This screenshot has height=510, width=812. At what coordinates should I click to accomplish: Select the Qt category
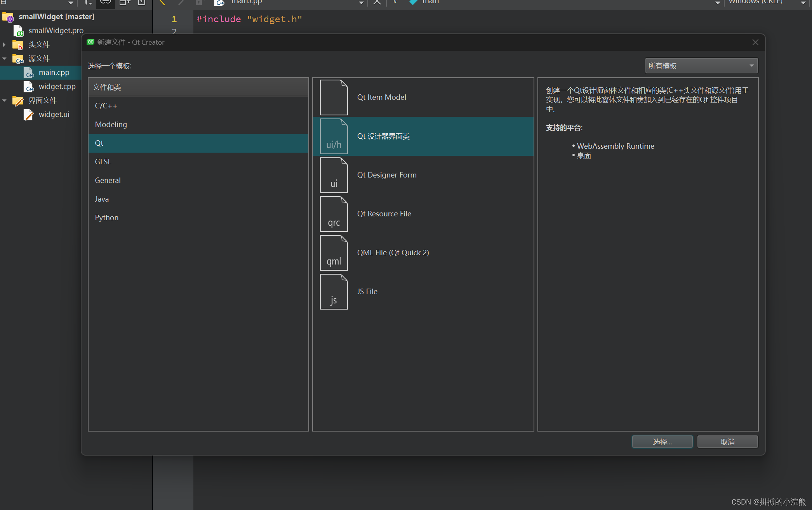click(x=198, y=143)
